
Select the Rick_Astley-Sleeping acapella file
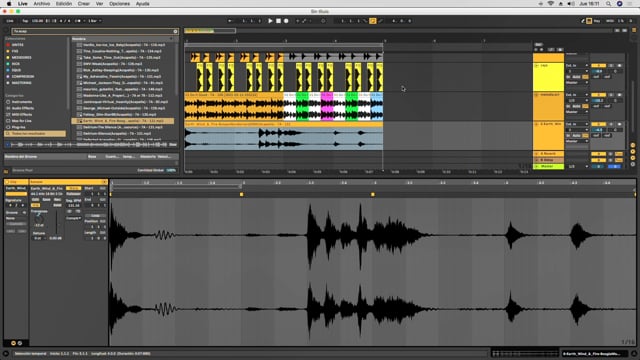[x=122, y=70]
